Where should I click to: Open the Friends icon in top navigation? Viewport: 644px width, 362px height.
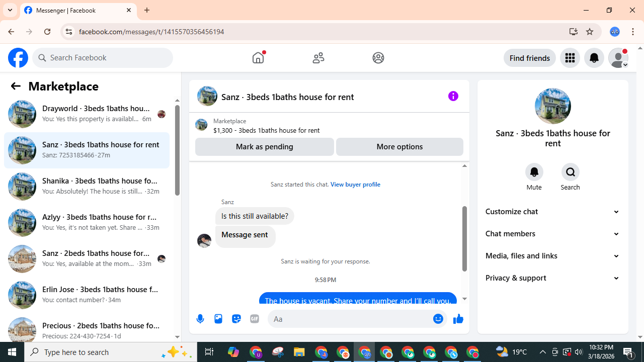pyautogui.click(x=318, y=58)
